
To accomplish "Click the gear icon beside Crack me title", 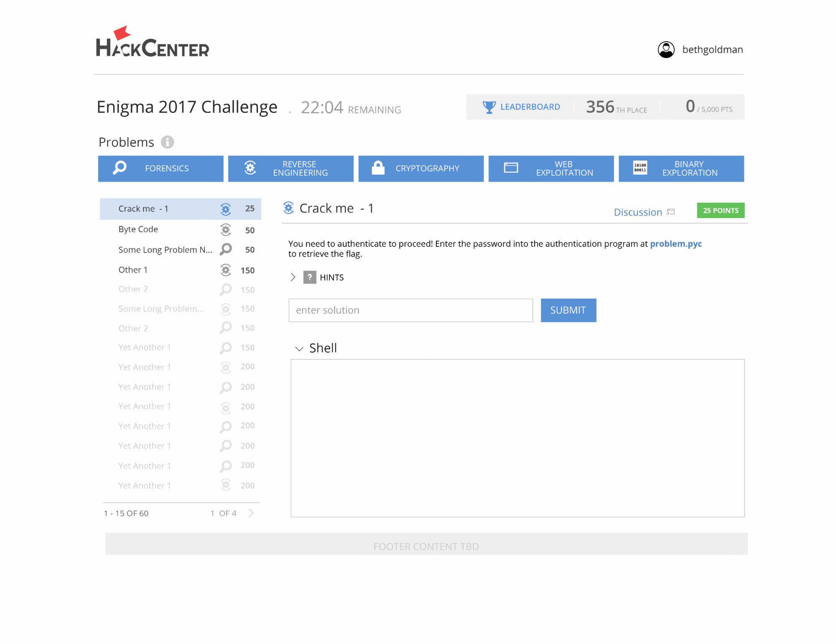I will [288, 208].
